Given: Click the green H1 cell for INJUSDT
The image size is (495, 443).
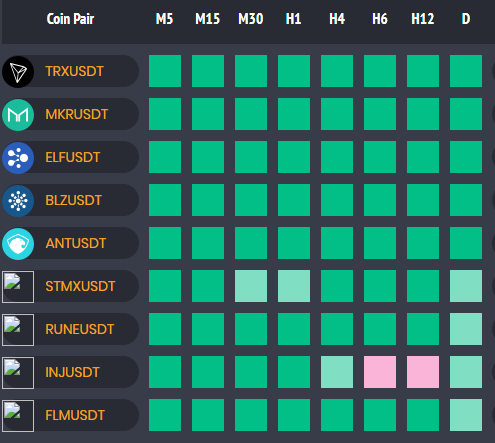Looking at the screenshot, I should pos(294,372).
